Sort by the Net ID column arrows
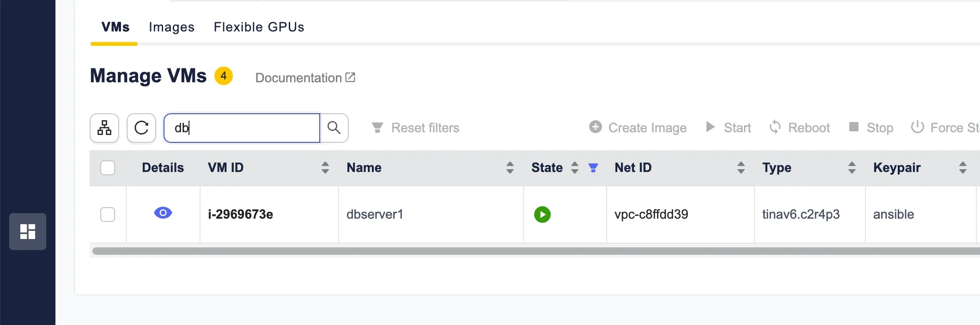This screenshot has height=325, width=980. tap(741, 168)
